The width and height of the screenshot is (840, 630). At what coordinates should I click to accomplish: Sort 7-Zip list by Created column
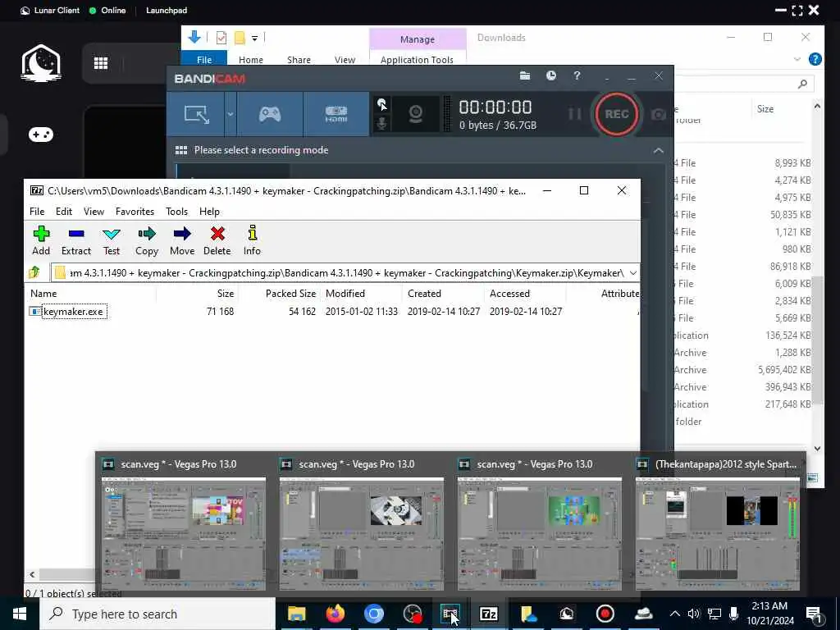coord(424,294)
